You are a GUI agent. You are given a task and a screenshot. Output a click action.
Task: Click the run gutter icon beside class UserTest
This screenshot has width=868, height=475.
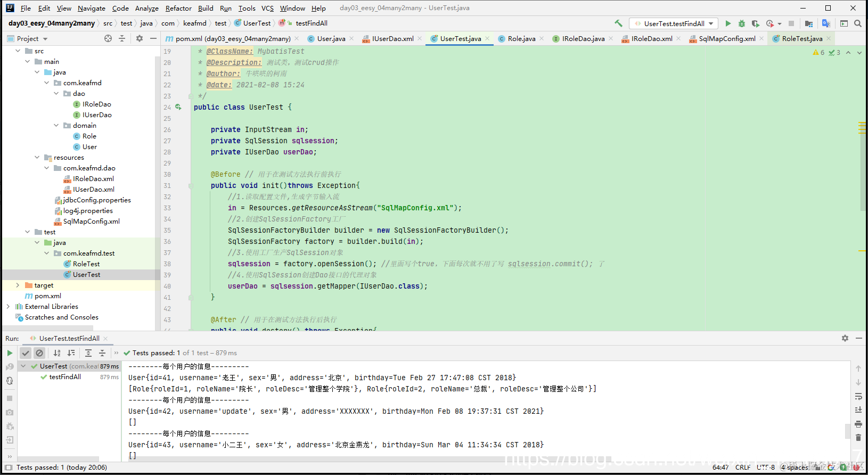tap(178, 107)
